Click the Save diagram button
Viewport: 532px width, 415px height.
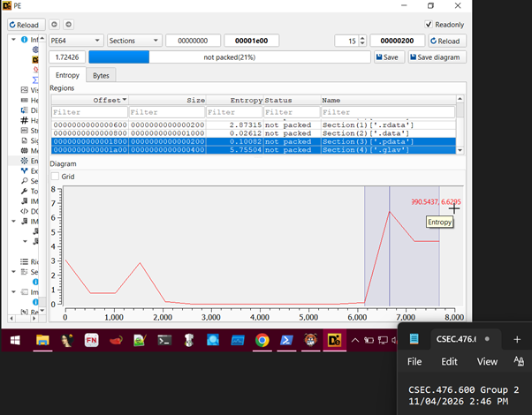coord(437,57)
